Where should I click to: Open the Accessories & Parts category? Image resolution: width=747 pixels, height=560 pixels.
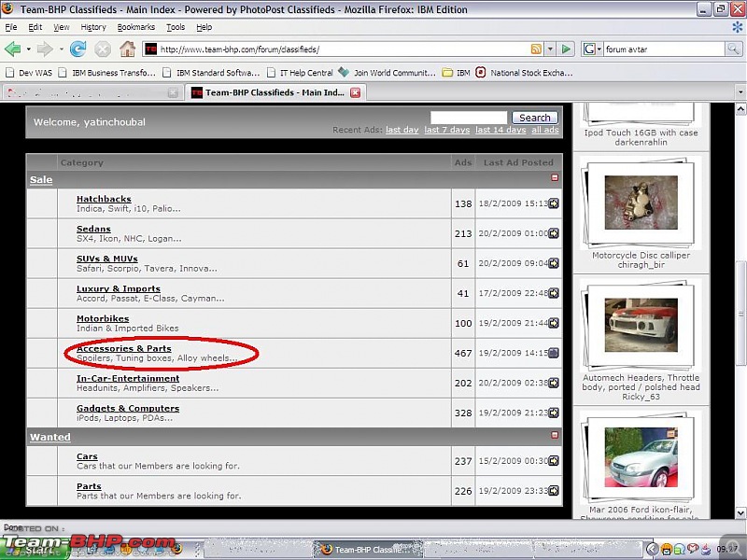click(124, 348)
